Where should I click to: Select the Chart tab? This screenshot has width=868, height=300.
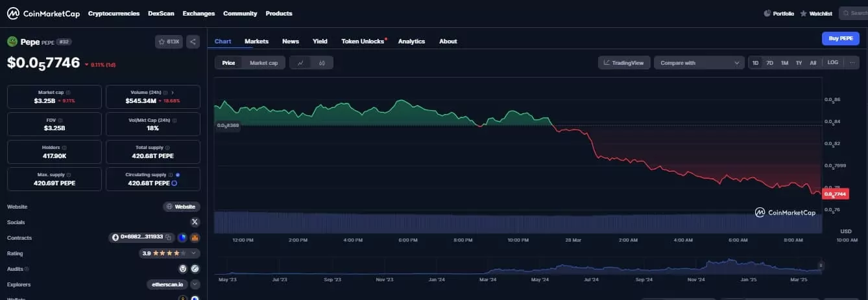pyautogui.click(x=223, y=41)
